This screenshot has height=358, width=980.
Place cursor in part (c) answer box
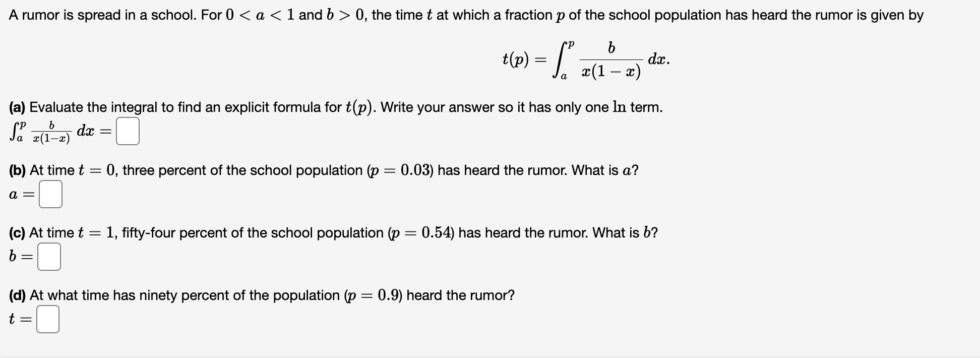point(49,257)
